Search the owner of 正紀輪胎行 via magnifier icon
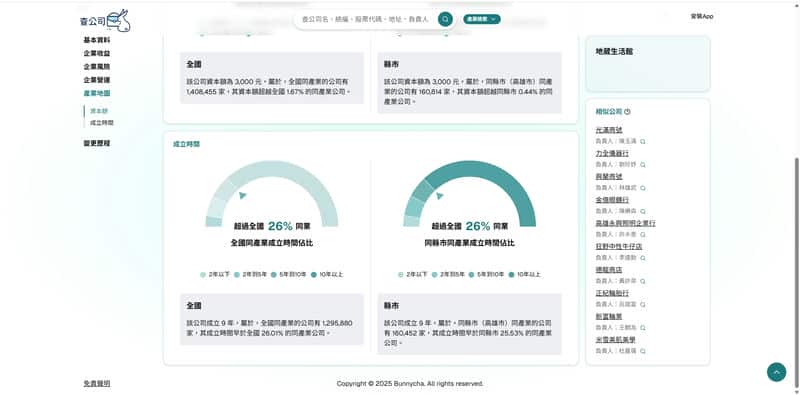This screenshot has width=800, height=395. [x=643, y=304]
